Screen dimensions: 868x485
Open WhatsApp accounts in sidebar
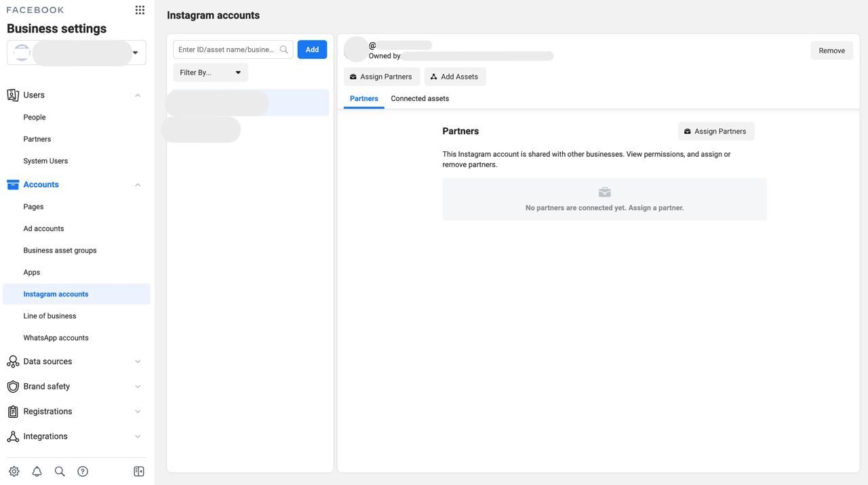coord(56,338)
